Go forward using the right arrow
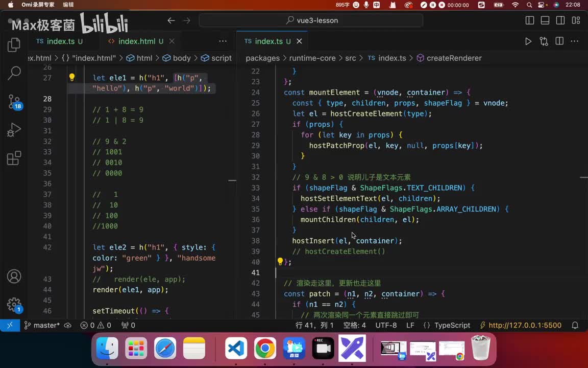588x368 pixels. click(x=187, y=20)
